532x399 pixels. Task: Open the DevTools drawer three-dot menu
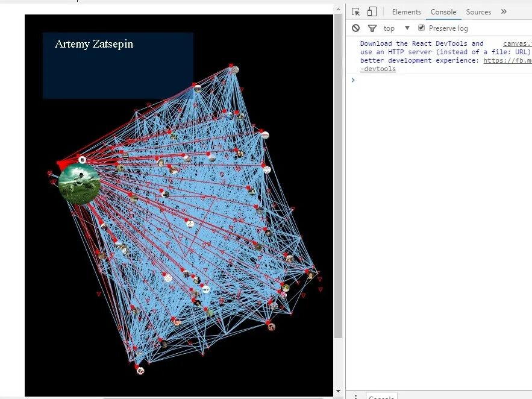click(355, 396)
